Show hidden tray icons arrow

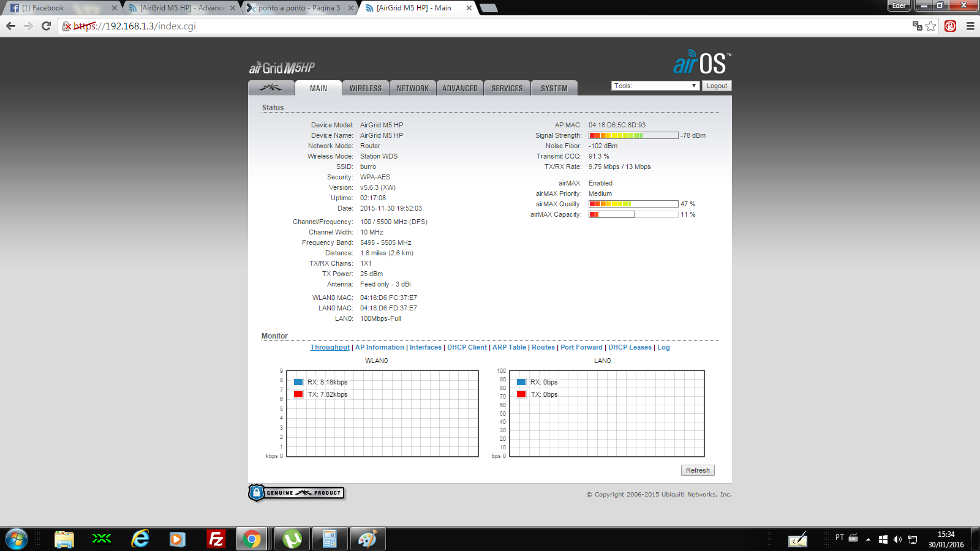tap(868, 539)
